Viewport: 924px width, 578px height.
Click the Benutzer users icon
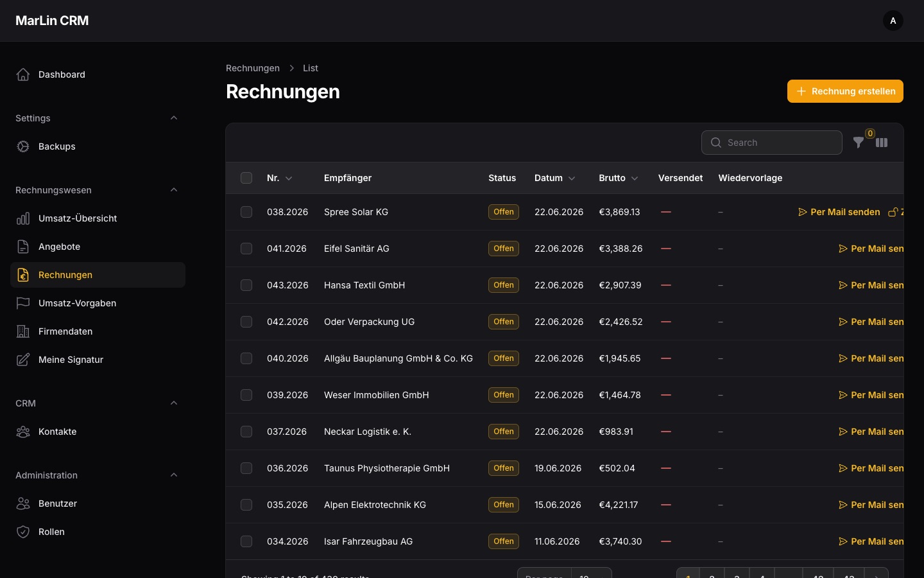[23, 504]
